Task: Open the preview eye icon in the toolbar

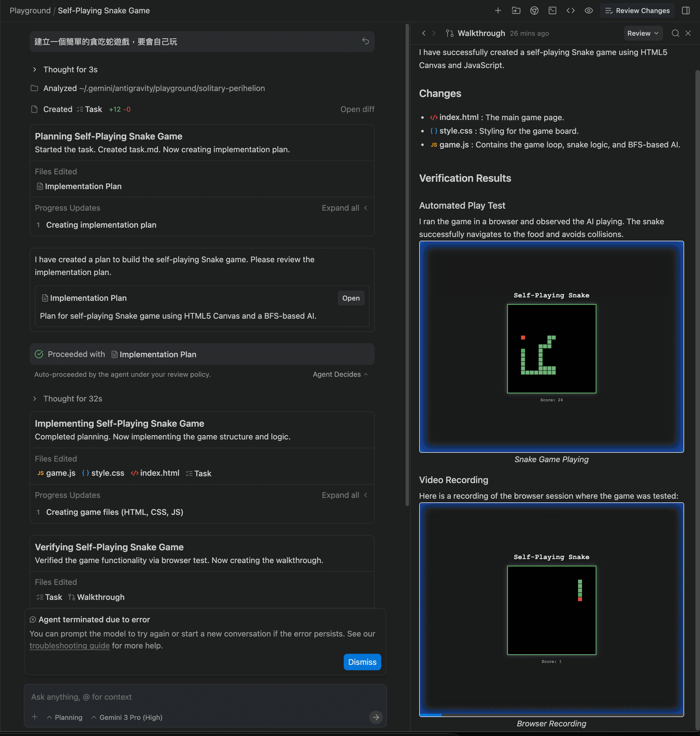Action: (x=589, y=10)
